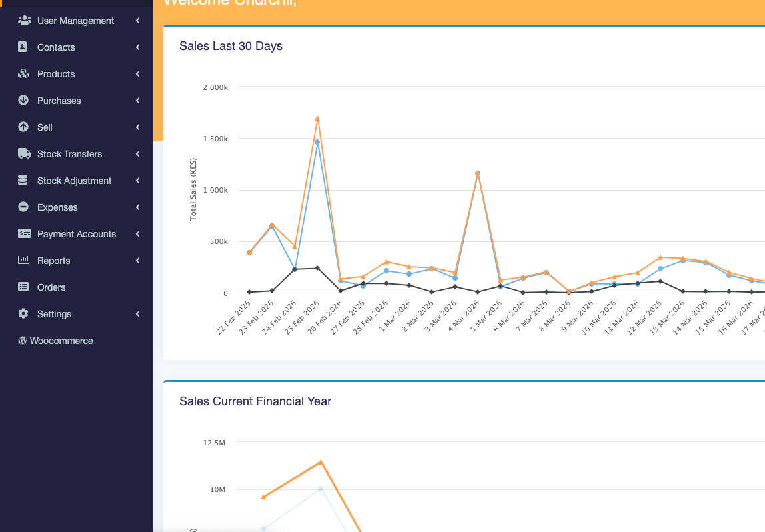The image size is (765, 532).
Task: Click the Sell up-arrow circle icon
Action: (x=23, y=127)
